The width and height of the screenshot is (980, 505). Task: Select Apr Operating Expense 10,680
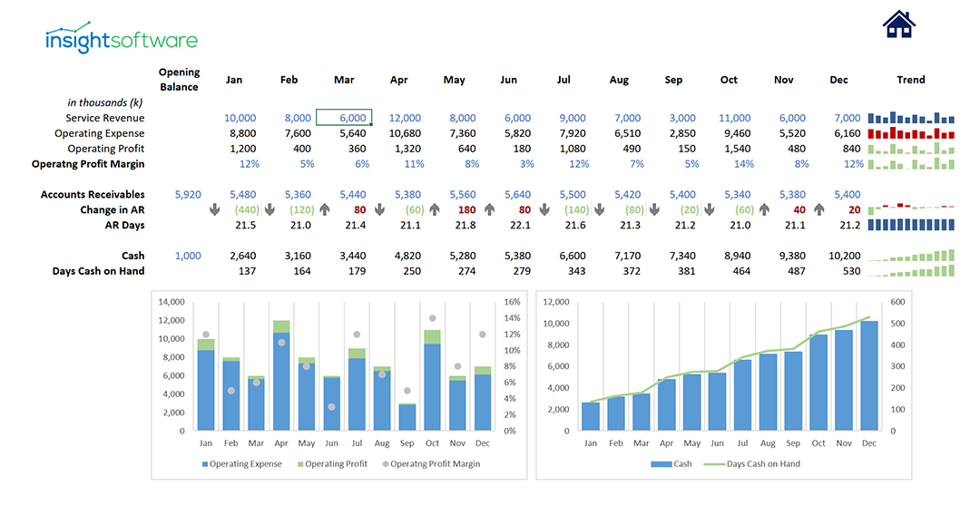[405, 133]
